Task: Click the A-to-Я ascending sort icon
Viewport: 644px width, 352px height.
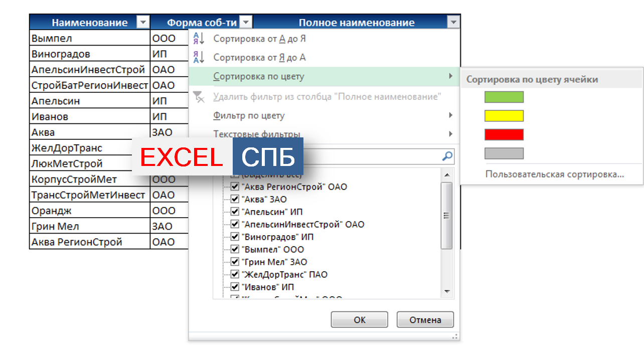Action: click(x=199, y=39)
